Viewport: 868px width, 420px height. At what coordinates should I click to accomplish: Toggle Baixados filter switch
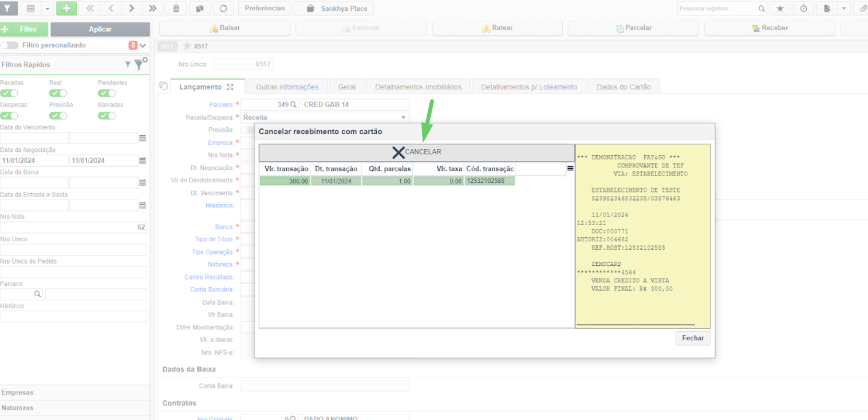pyautogui.click(x=107, y=116)
